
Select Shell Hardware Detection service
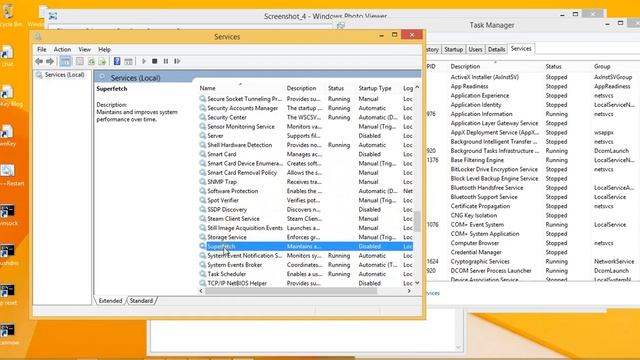click(306, 145)
